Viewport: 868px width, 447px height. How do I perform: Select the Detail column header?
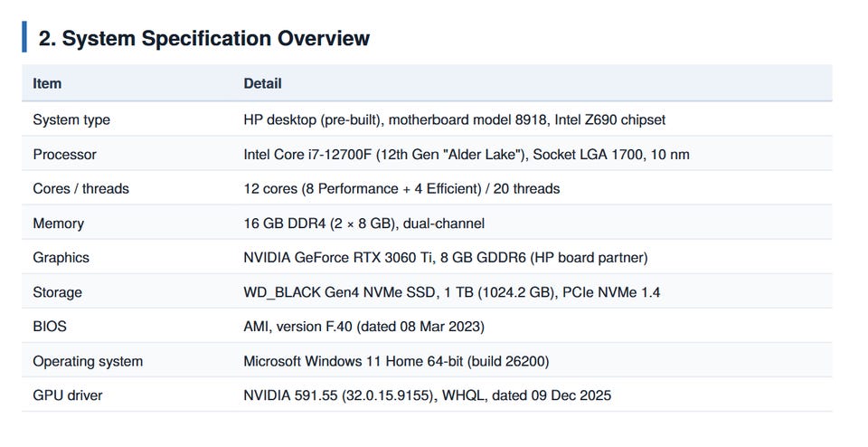(x=262, y=83)
